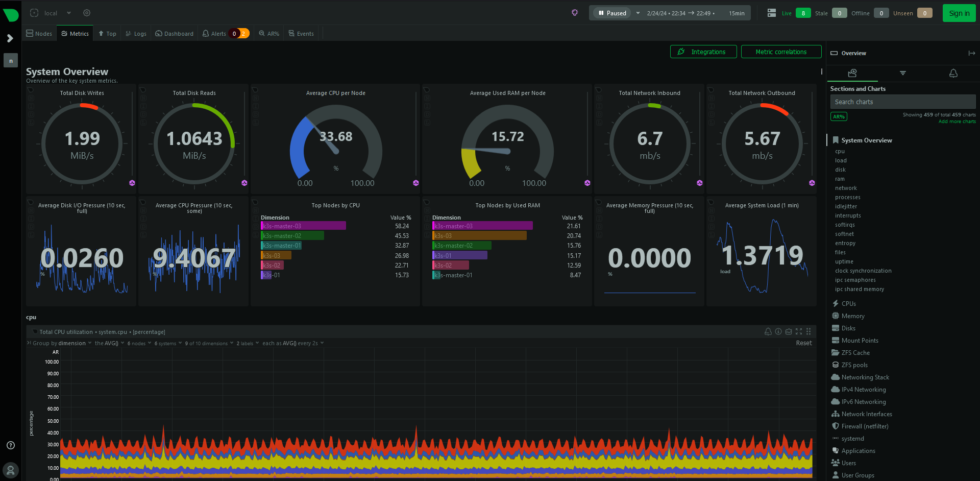This screenshot has width=980, height=481.
Task: Open the AVG() aggregation dropdown
Action: tap(110, 343)
